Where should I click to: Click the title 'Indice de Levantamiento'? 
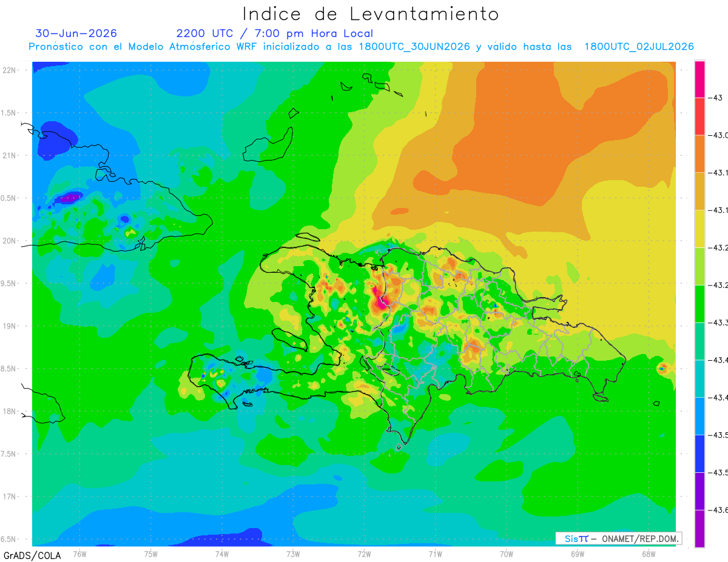[x=371, y=13]
